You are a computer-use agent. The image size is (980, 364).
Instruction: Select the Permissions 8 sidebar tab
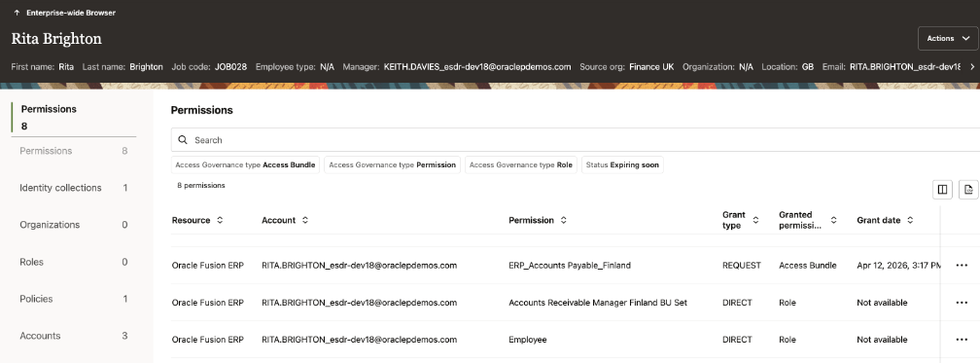click(74, 151)
